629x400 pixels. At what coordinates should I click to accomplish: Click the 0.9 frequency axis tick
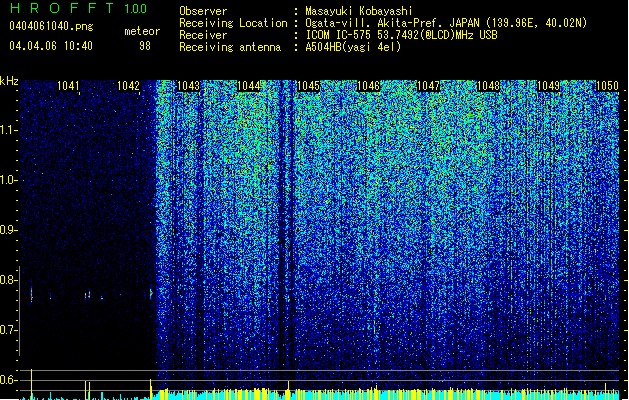tap(9, 230)
